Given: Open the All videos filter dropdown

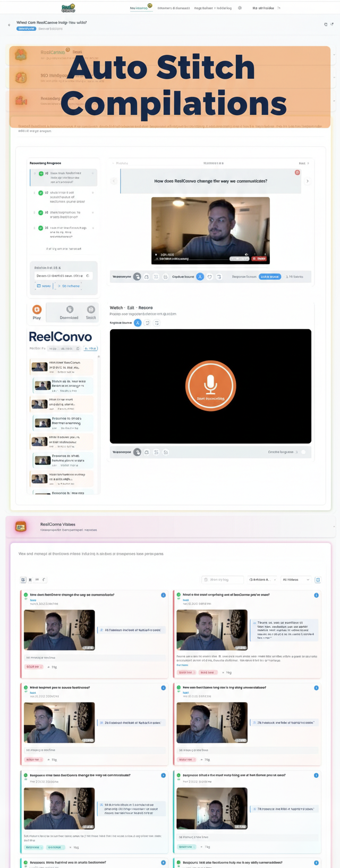Looking at the screenshot, I should 295,580.
